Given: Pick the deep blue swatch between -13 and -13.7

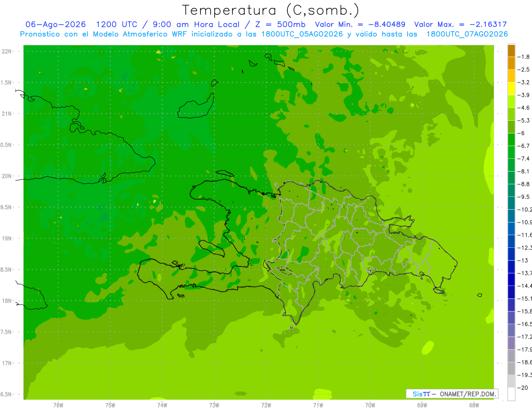Looking at the screenshot, I should (x=511, y=266).
